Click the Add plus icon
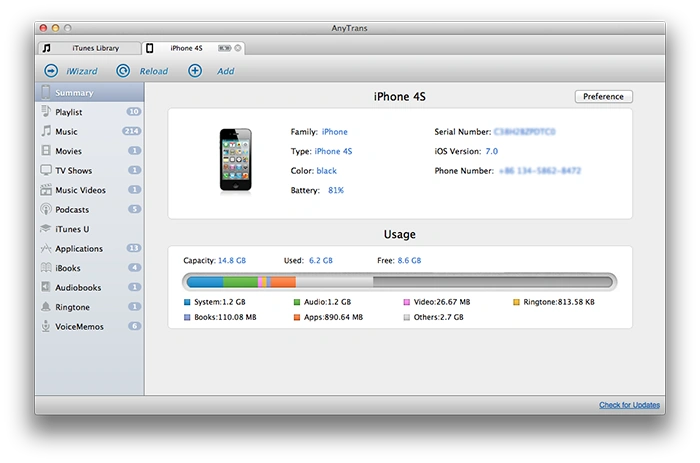The width and height of the screenshot is (700, 463). (x=195, y=71)
